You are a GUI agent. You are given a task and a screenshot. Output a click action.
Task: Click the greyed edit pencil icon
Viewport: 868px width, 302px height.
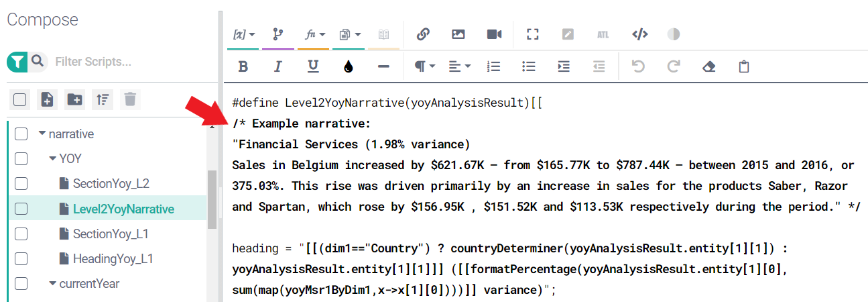(x=568, y=34)
